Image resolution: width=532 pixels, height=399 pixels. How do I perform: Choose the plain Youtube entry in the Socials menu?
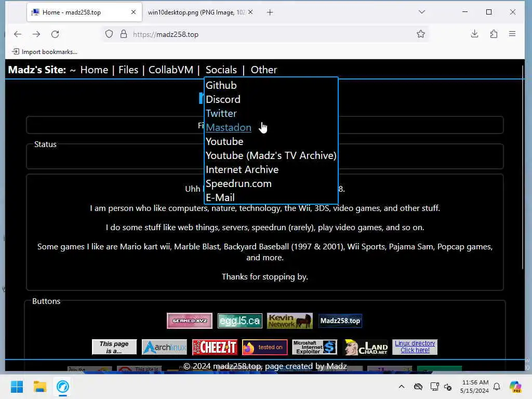click(x=224, y=141)
